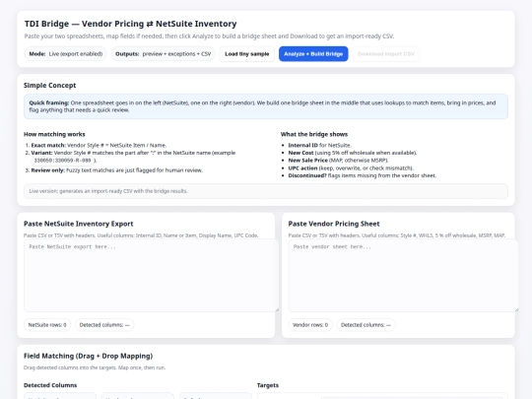Click the Paste Vendor Pricing Sheet heading
The width and height of the screenshot is (532, 399).
click(x=334, y=224)
